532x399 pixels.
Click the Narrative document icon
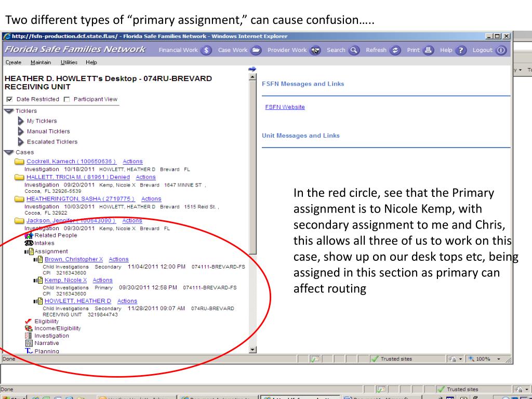(29, 343)
